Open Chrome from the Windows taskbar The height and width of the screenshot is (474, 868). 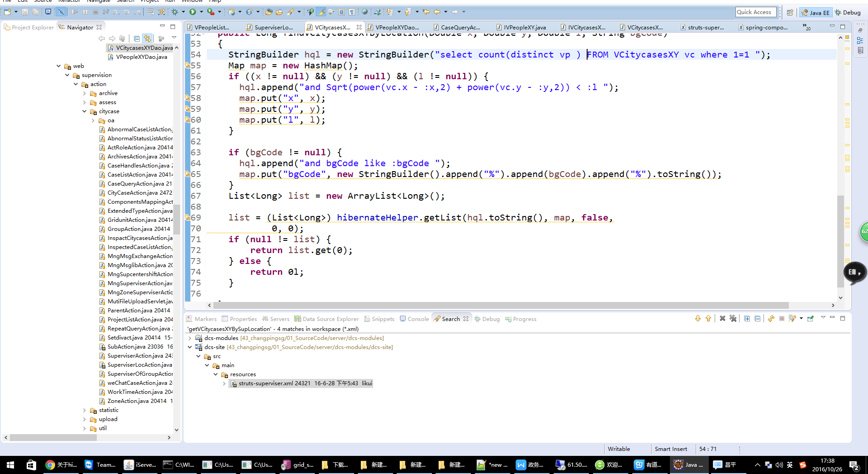(x=61, y=465)
